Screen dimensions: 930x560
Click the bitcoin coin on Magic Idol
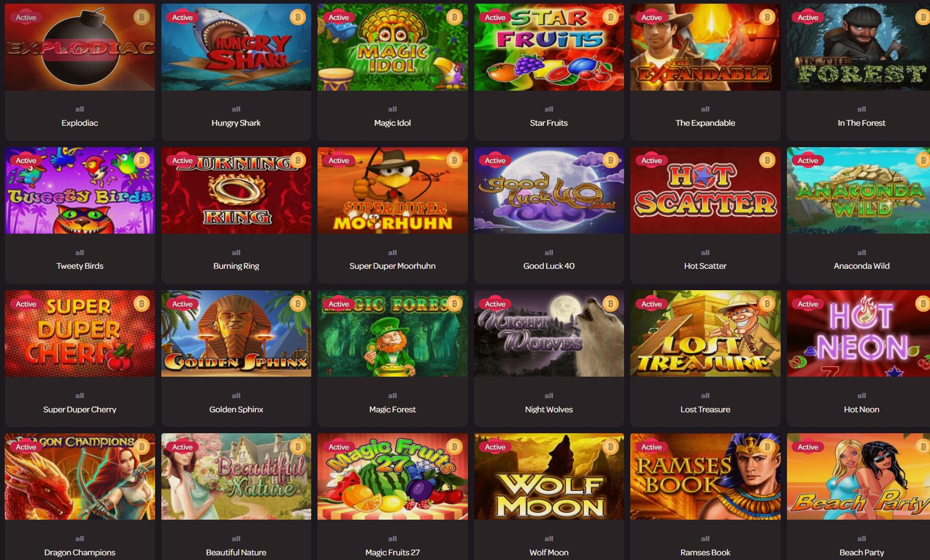tap(454, 17)
